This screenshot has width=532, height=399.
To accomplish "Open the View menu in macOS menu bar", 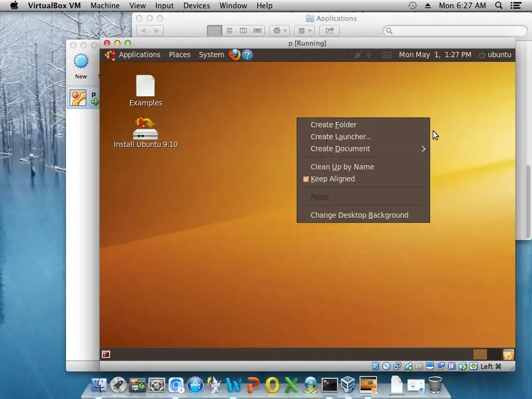I will click(137, 6).
